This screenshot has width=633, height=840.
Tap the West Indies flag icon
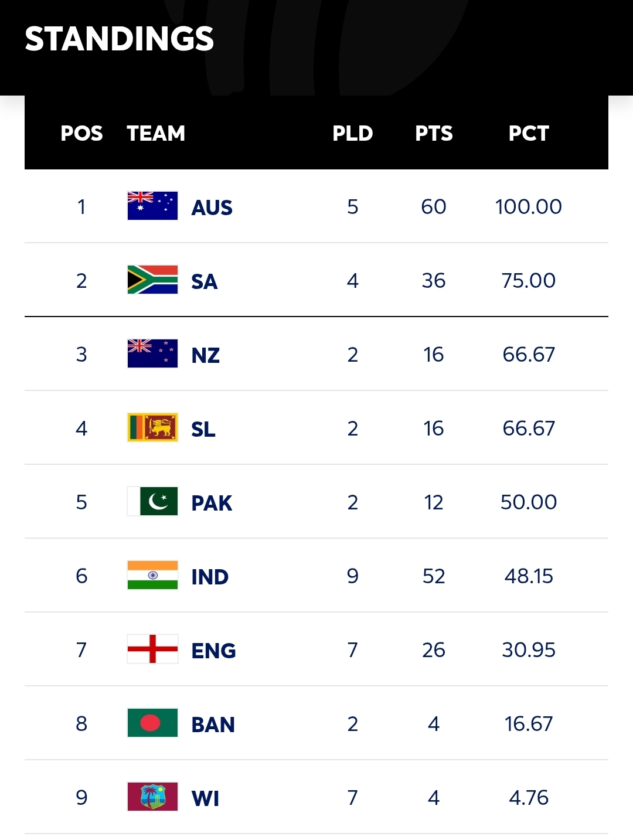point(152,797)
